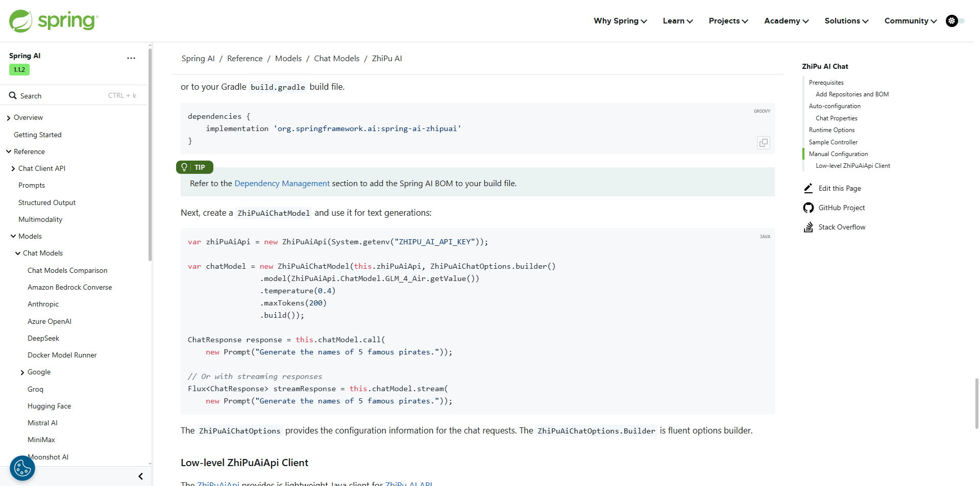The image size is (980, 486).
Task: Open Getting Started page
Action: point(38,135)
